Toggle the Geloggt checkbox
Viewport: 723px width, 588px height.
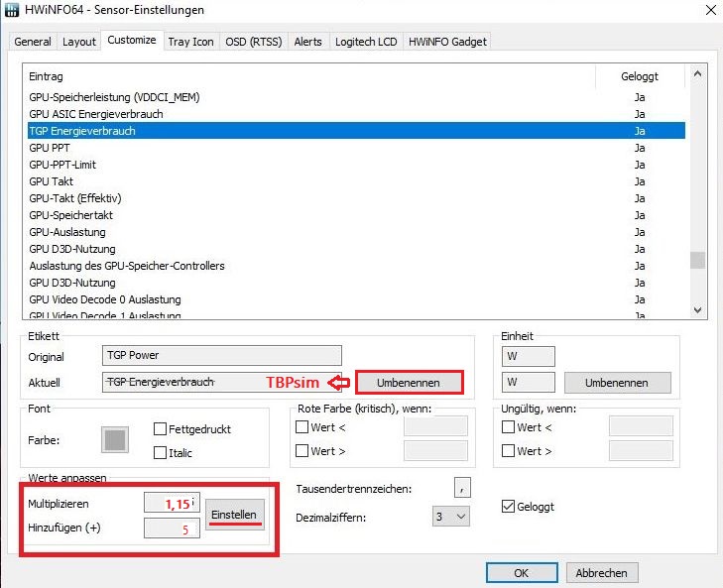tap(508, 507)
